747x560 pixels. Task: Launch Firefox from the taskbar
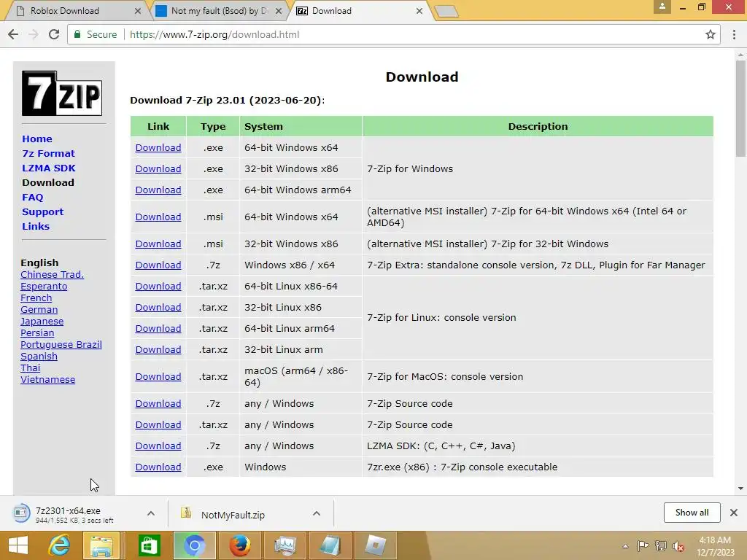[x=239, y=545]
